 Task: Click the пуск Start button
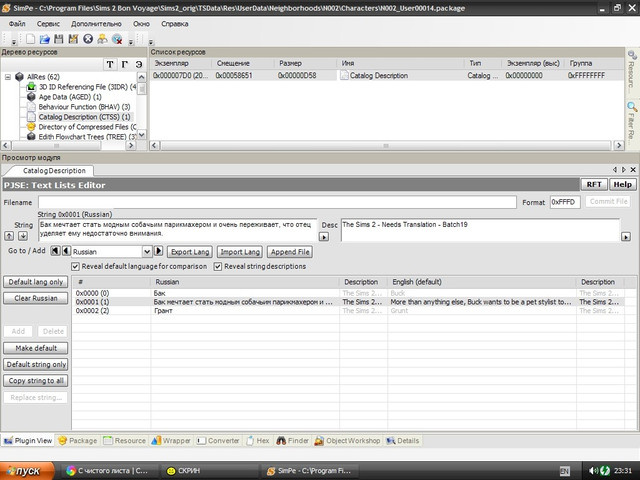coord(27,471)
